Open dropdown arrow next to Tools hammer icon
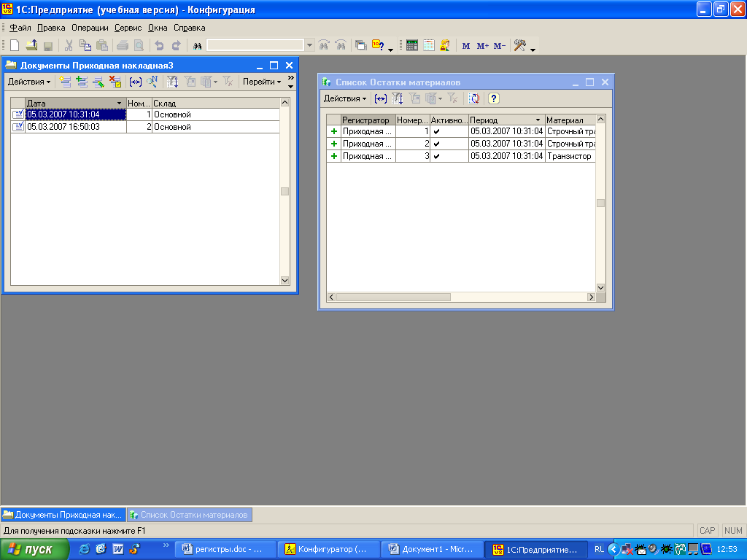The height and width of the screenshot is (560, 747). (533, 50)
